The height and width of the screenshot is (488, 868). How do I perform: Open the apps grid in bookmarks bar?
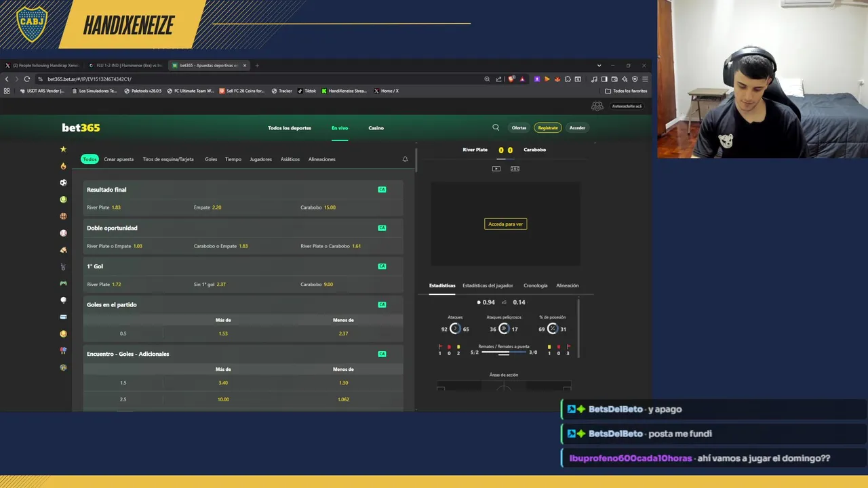pos(7,91)
